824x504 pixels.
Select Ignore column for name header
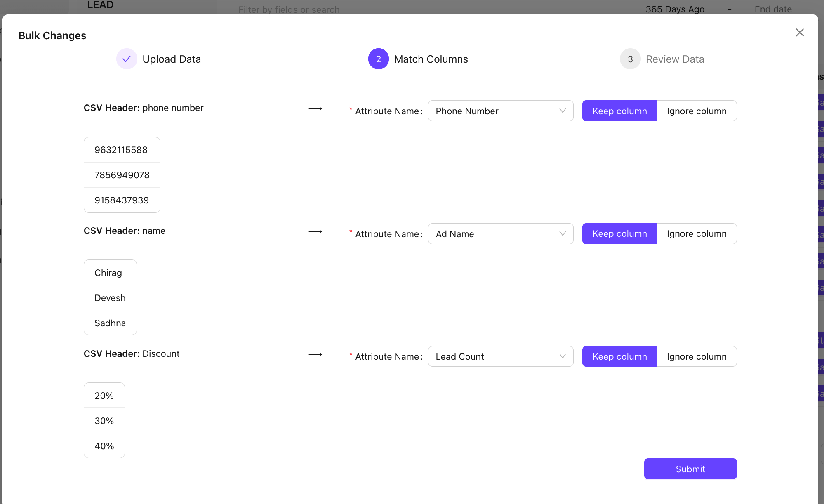pyautogui.click(x=696, y=234)
